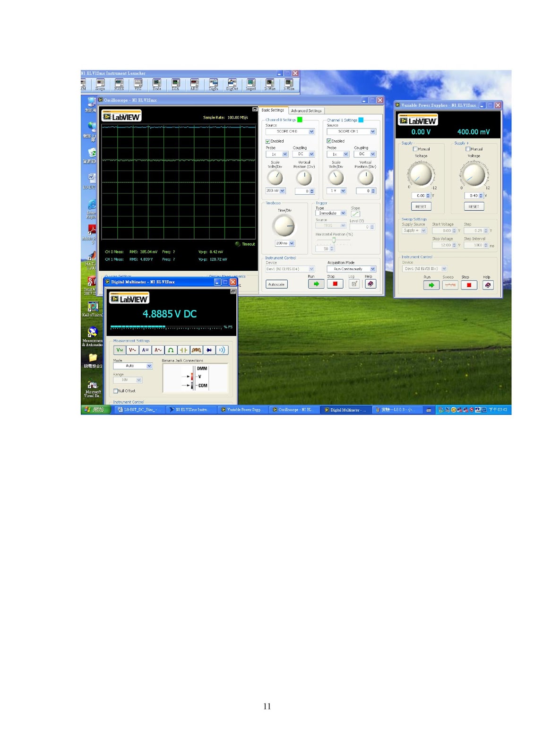Select DC current measurement in multimeter
This screenshot has width=534, height=756.
145,350
